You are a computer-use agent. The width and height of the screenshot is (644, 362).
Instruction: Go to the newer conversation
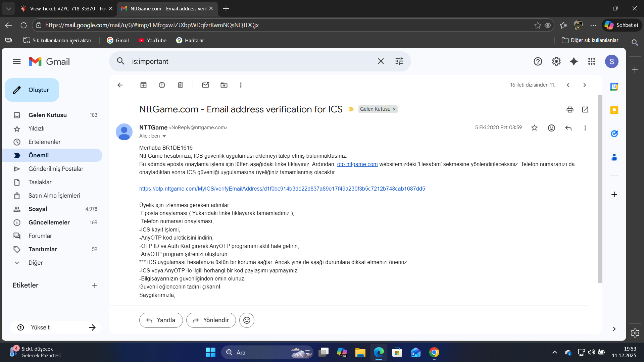click(568, 85)
